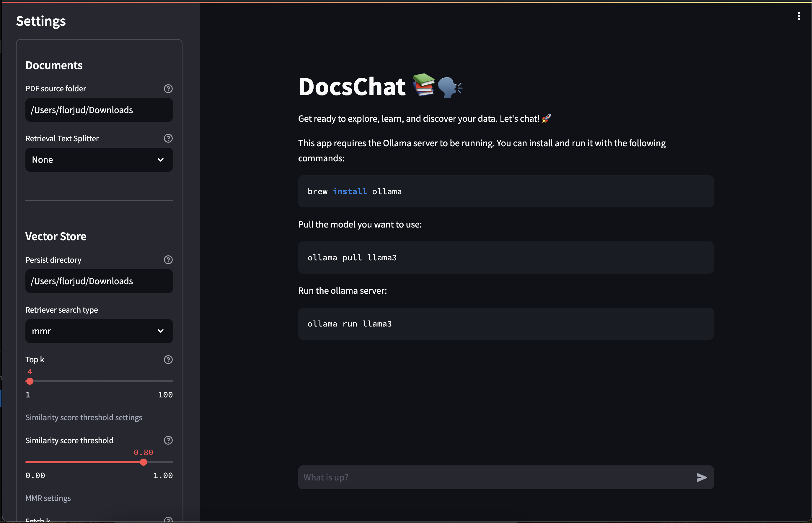Open the three-dot main menu

[799, 16]
